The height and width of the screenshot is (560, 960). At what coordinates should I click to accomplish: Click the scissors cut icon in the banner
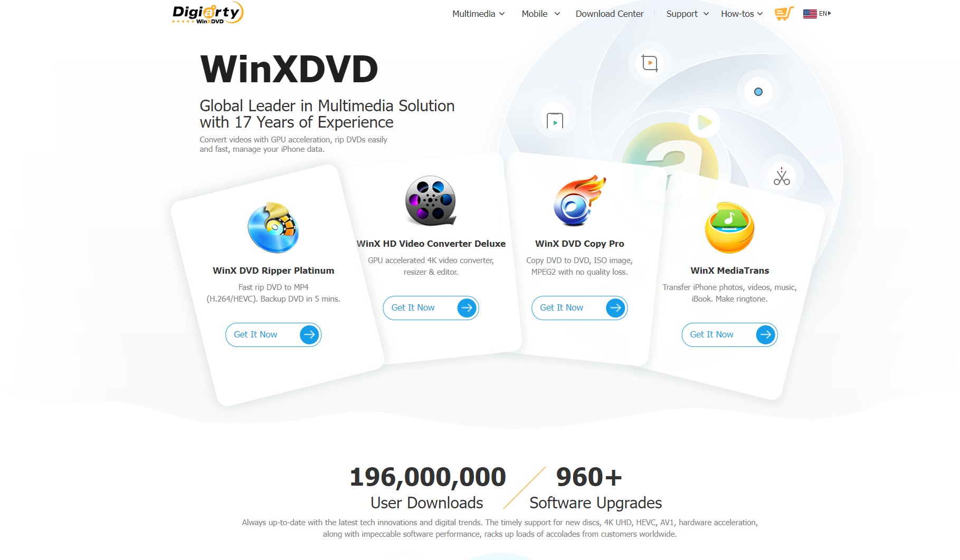[x=782, y=176]
